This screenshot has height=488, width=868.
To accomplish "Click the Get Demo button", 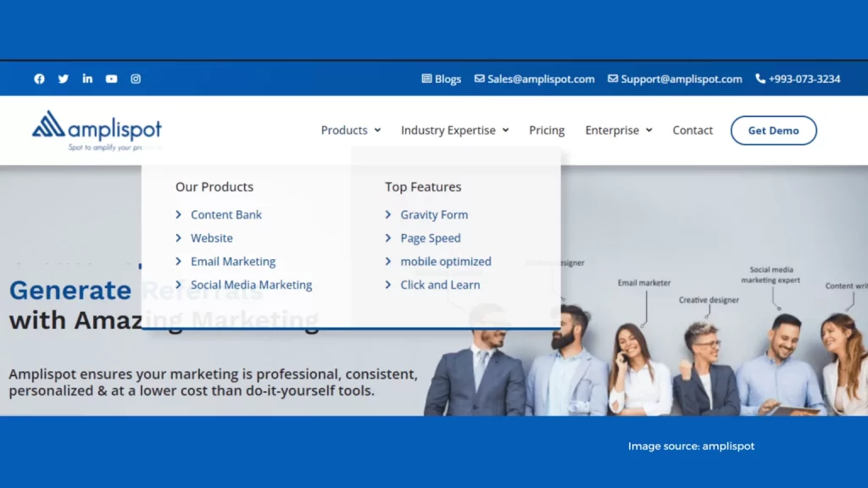I will pos(773,130).
